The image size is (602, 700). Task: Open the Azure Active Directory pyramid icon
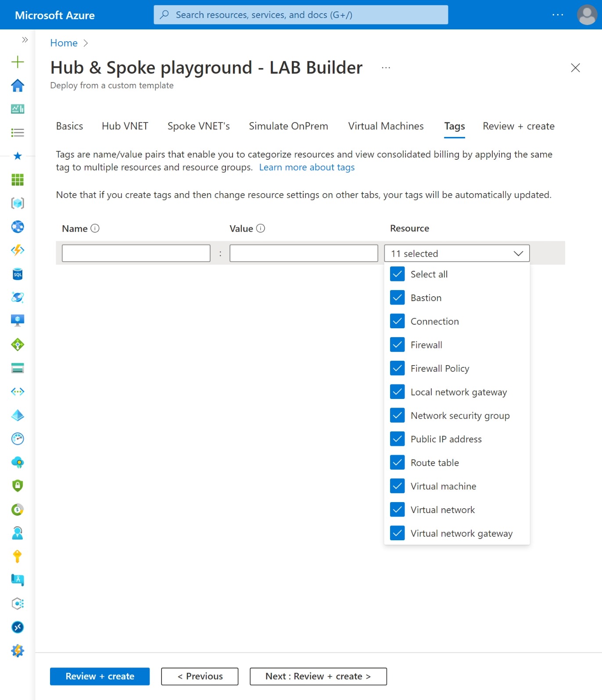click(18, 415)
